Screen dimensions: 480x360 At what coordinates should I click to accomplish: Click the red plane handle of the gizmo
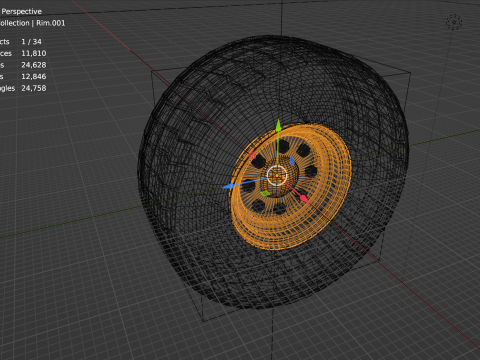click(252, 156)
